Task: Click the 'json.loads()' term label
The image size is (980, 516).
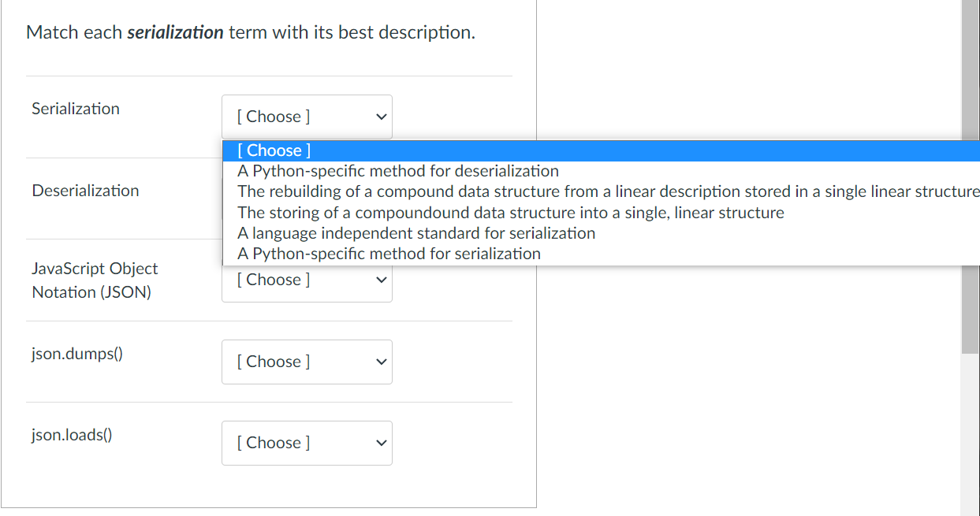Action: pyautogui.click(x=71, y=435)
